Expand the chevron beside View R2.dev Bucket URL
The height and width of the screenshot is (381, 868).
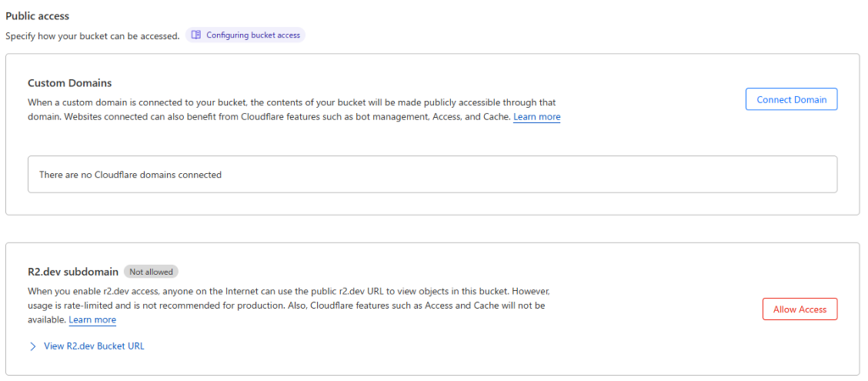[33, 347]
